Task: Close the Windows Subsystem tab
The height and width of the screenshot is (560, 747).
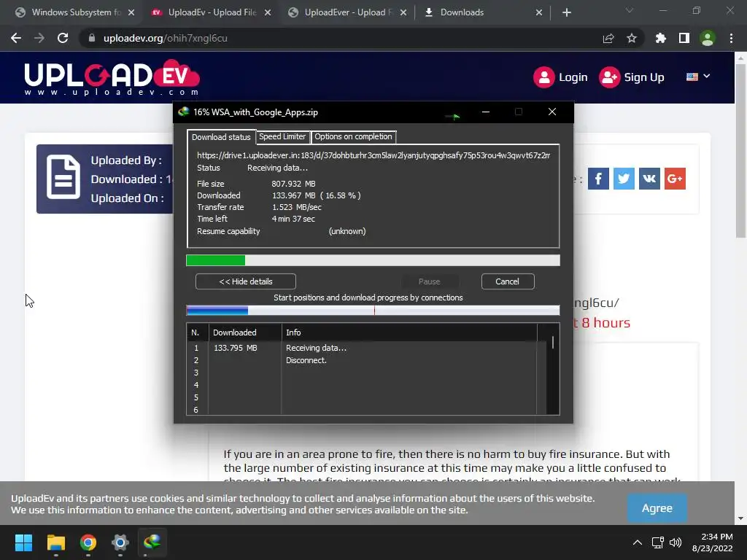Action: (131, 12)
